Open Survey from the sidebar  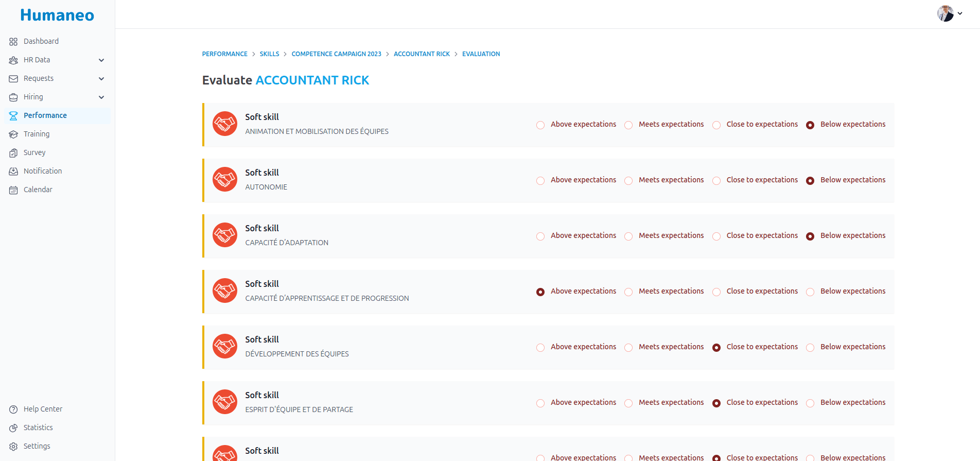tap(57, 152)
